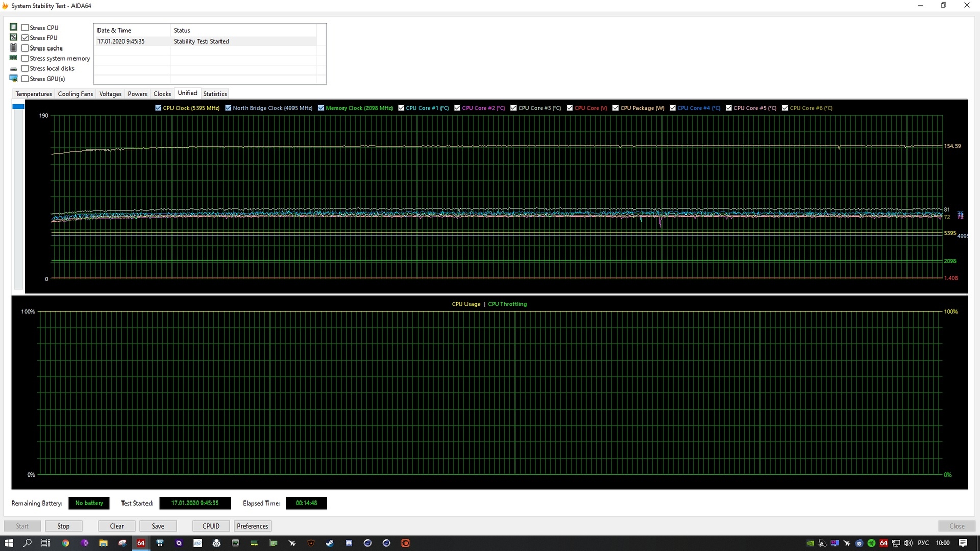Open Windows search in taskbar
This screenshot has height=551, width=980.
(x=28, y=543)
